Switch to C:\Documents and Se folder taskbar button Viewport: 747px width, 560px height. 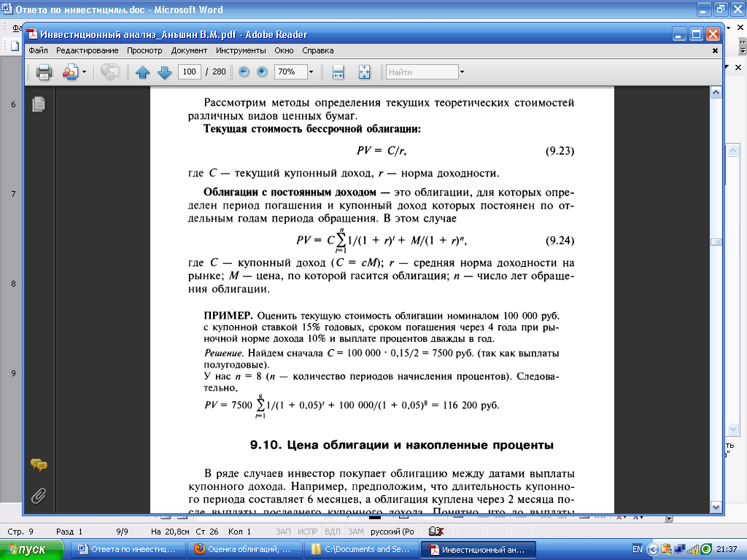coord(362,550)
